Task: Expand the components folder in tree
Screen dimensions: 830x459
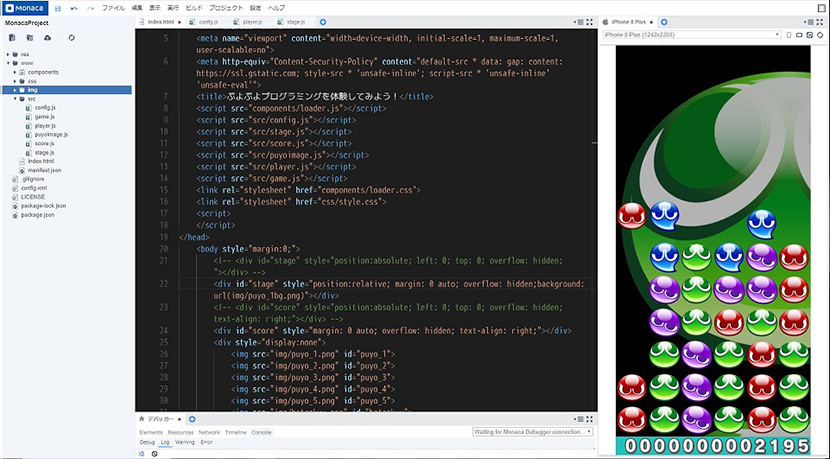Action: 15,72
